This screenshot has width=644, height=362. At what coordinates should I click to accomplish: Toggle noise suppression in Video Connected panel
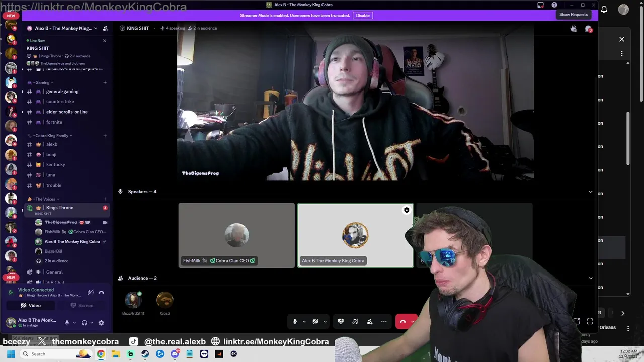[91, 292]
